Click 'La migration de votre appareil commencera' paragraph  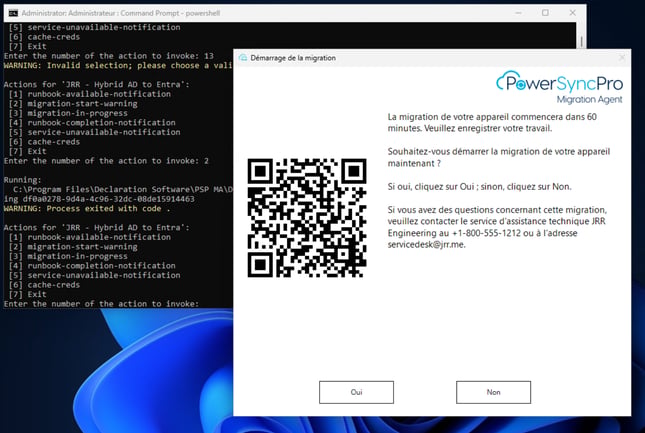click(492, 123)
